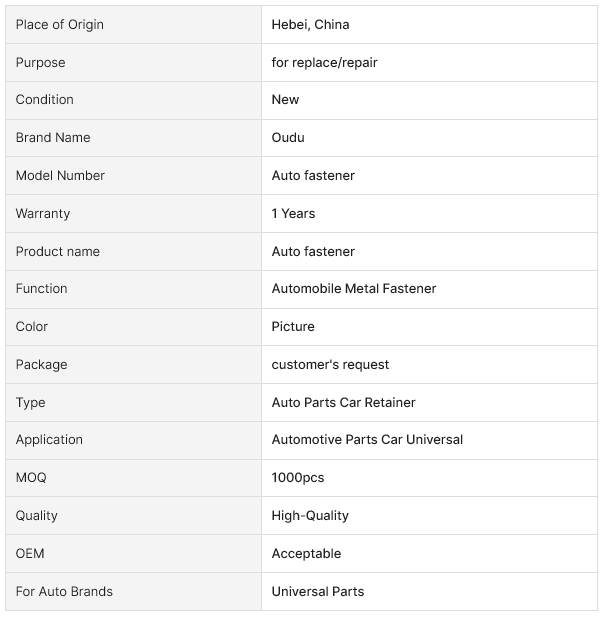Click the 'Oudu' brand name value
The height and width of the screenshot is (617, 603).
[x=288, y=137]
